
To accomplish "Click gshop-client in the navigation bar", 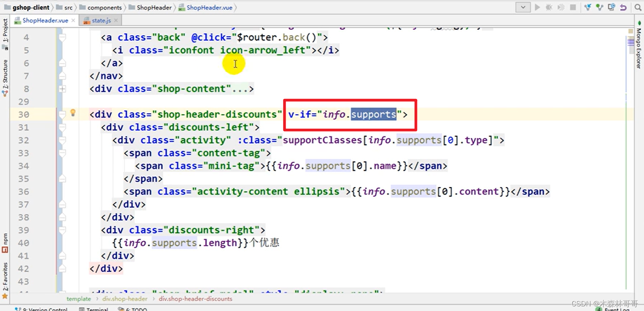I will 27,7.
